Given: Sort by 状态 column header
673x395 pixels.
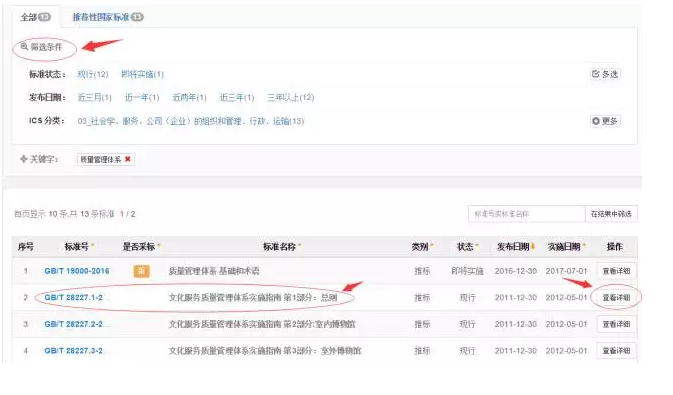Looking at the screenshot, I should tap(467, 246).
